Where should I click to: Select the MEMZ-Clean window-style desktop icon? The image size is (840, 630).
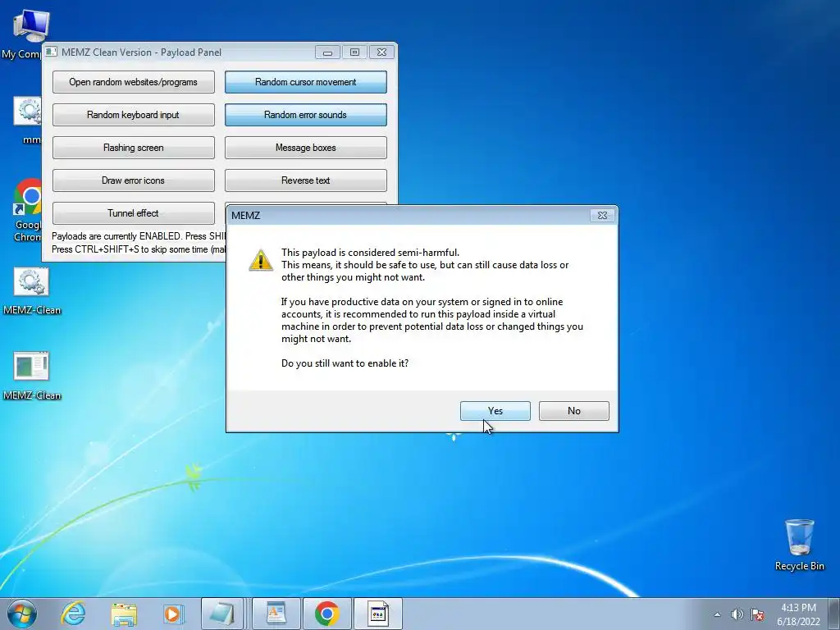pyautogui.click(x=32, y=376)
